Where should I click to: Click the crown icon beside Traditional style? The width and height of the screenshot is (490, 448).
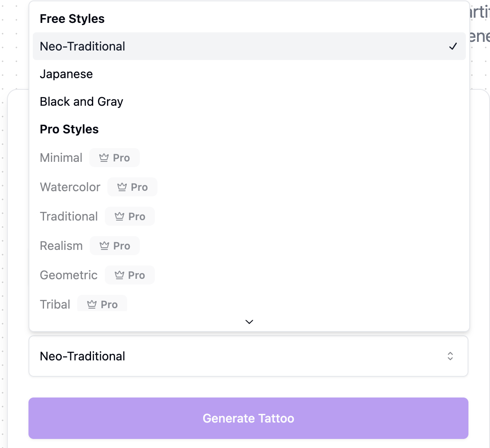[119, 216]
